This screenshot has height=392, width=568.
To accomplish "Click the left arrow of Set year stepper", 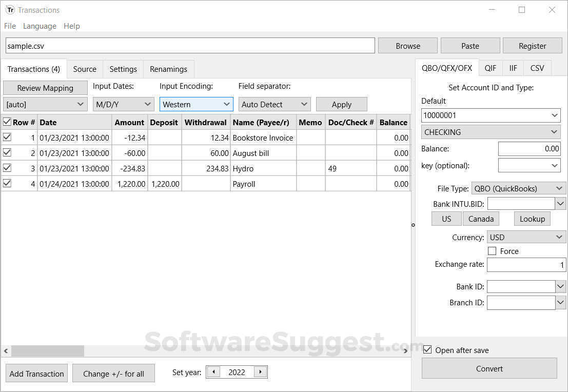I will (x=213, y=371).
